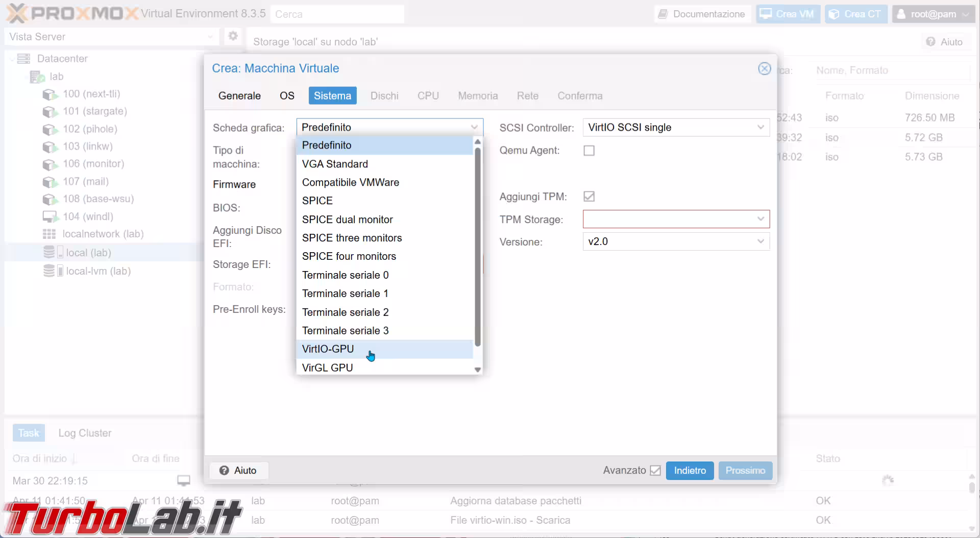980x538 pixels.
Task: Toggle the Avanzato checkbox
Action: 655,470
